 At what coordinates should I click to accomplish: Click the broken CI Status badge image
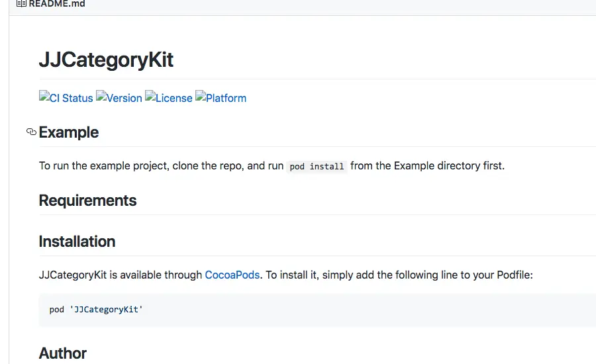44,96
